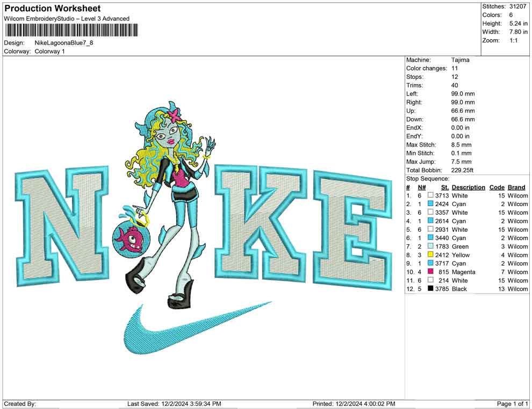Click the Right value '99.0 mm'
Viewport: 532px width, 409px height.
pos(463,102)
